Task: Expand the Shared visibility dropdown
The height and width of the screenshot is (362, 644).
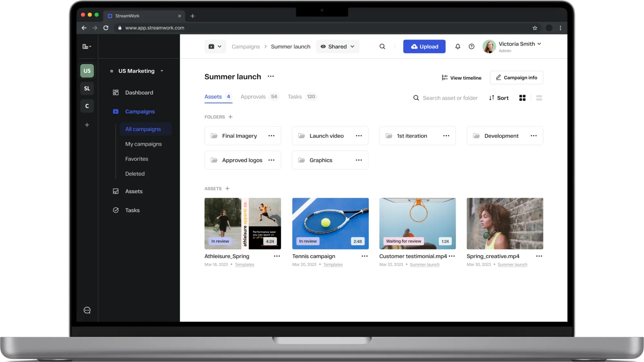Action: tap(337, 46)
